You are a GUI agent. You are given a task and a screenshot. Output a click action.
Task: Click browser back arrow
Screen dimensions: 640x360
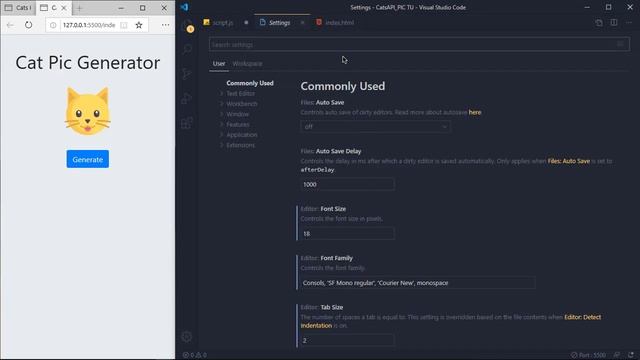click(10, 25)
